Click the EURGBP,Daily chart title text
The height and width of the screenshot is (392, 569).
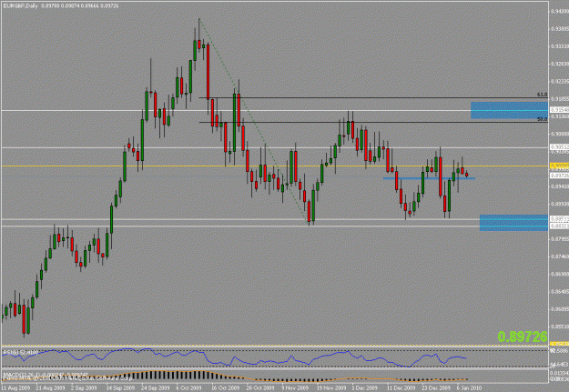(x=21, y=5)
